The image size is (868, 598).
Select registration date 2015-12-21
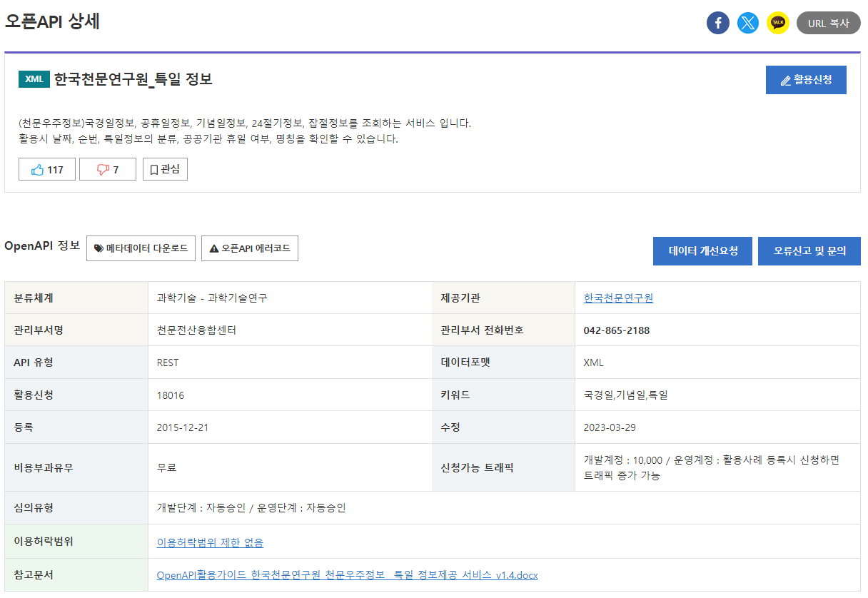pos(183,427)
